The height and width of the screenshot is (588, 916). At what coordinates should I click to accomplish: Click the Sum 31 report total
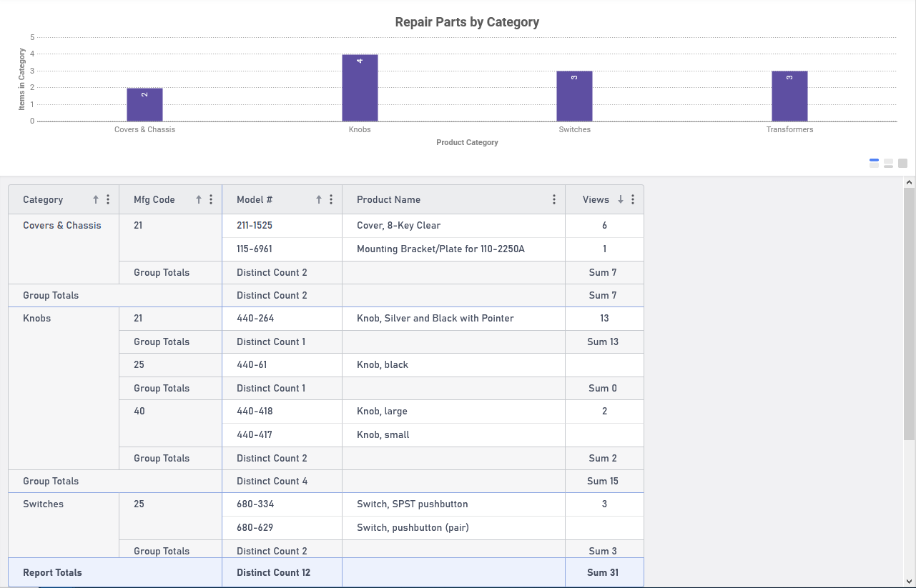pyautogui.click(x=603, y=572)
